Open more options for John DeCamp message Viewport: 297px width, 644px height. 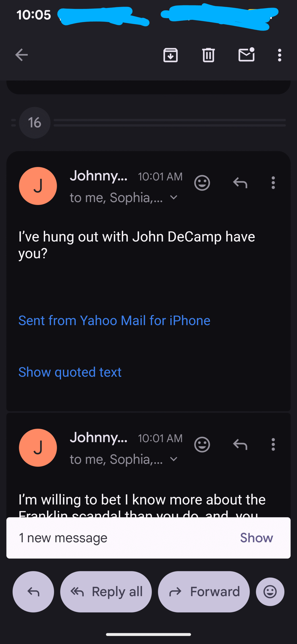click(273, 183)
